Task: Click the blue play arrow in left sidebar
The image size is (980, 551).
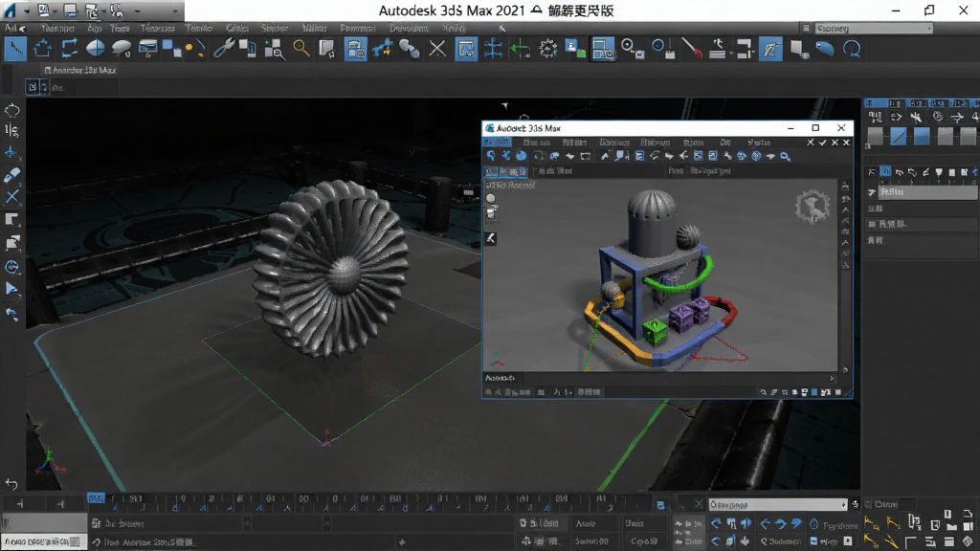Action: (x=11, y=289)
